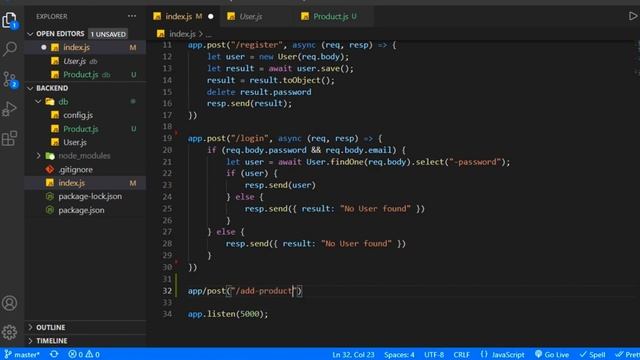The image size is (640, 360).
Task: Select User.js in Open Editors list
Action: (85, 61)
